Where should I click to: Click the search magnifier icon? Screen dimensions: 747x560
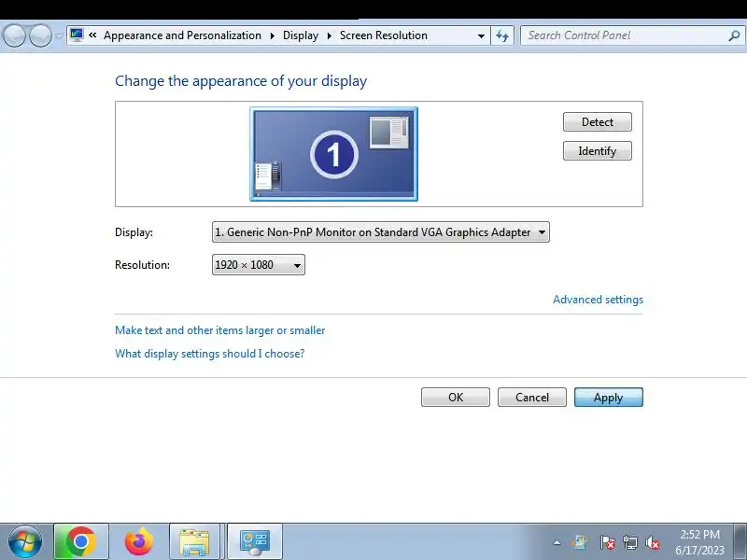tap(734, 35)
